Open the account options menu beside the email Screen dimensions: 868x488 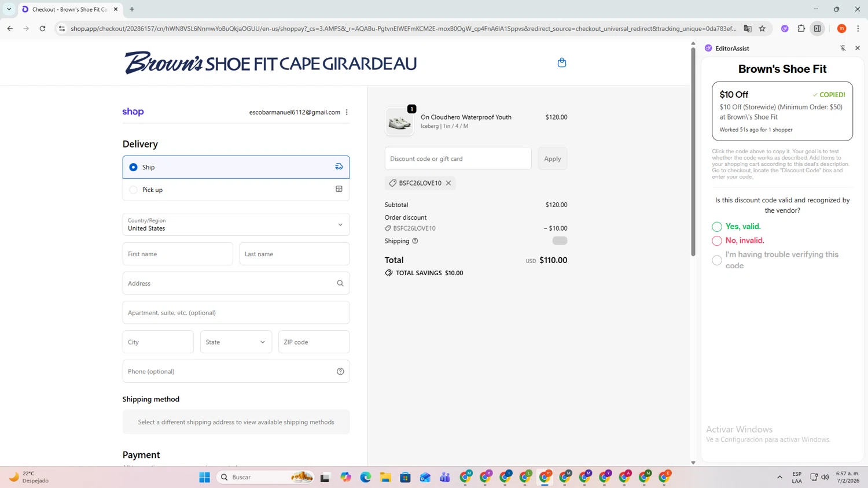click(x=347, y=112)
